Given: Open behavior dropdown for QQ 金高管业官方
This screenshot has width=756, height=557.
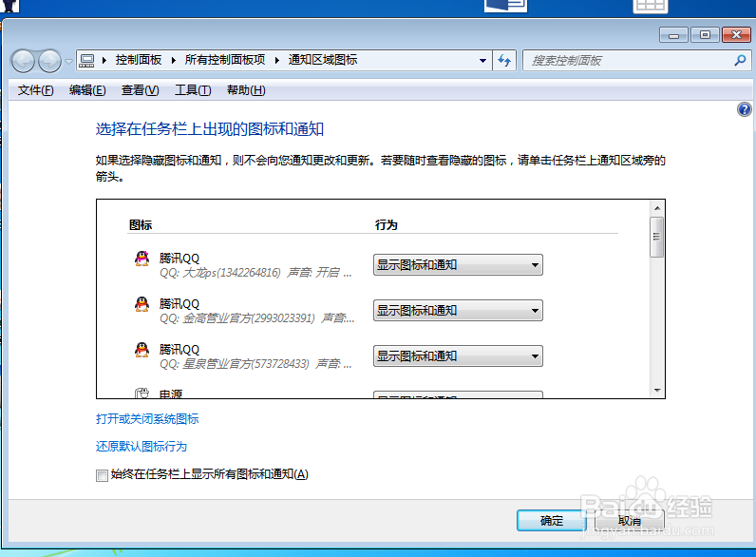Looking at the screenshot, I should pyautogui.click(x=458, y=311).
